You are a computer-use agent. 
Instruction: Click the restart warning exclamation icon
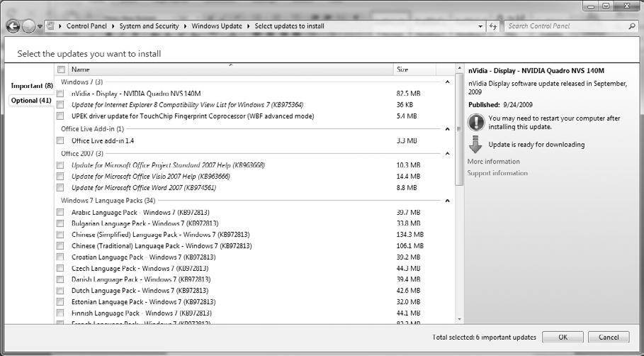(x=475, y=122)
